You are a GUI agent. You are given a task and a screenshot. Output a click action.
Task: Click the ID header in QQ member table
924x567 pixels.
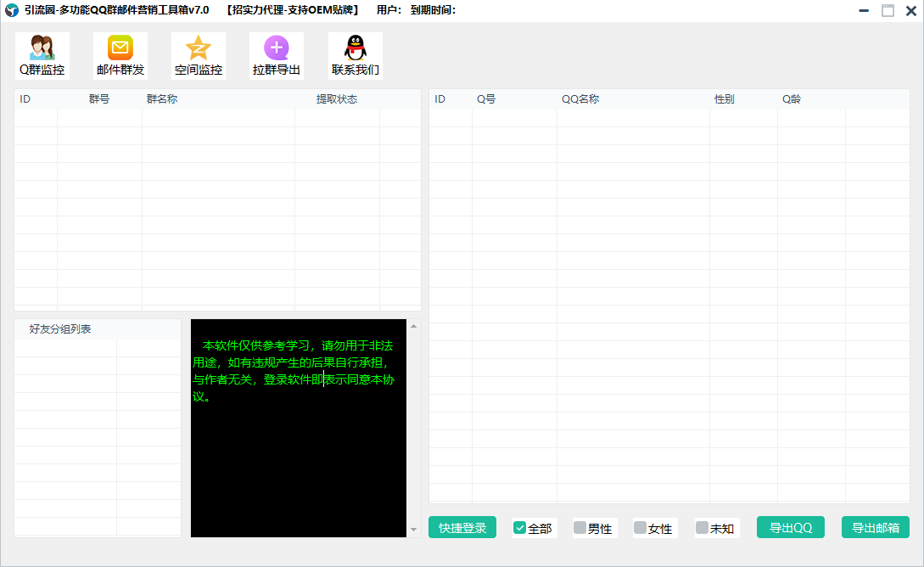pos(440,99)
